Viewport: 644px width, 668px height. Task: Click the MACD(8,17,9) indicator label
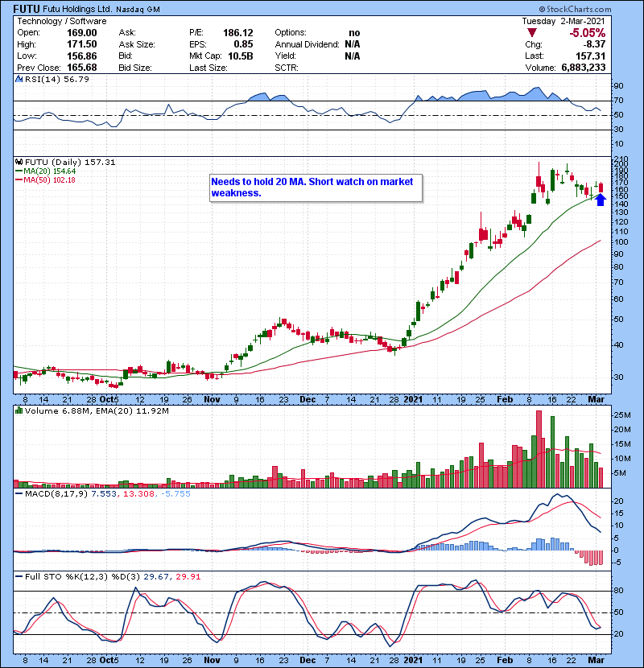(57, 494)
